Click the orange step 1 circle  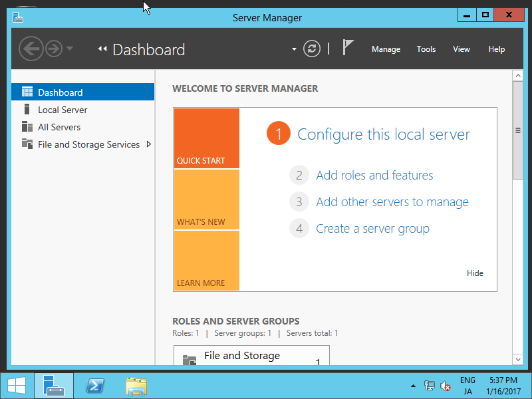pos(279,133)
